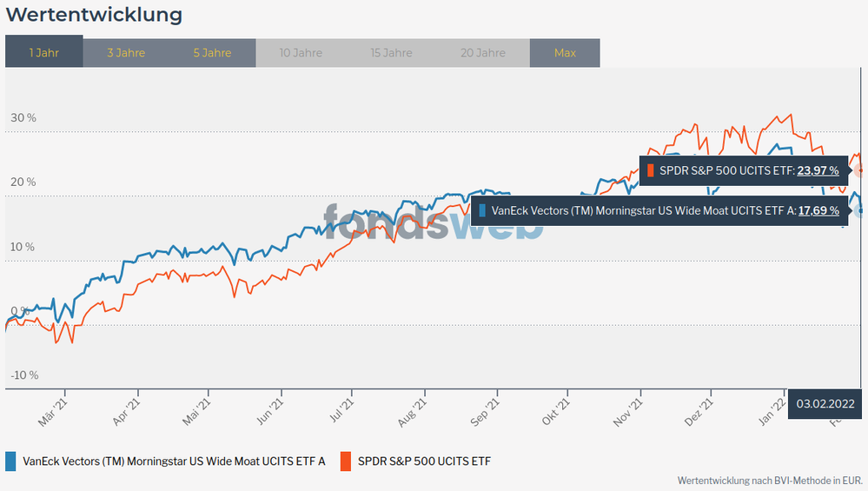Click the orange SPDR data point marker
This screenshot has height=491, width=868.
tap(861, 170)
